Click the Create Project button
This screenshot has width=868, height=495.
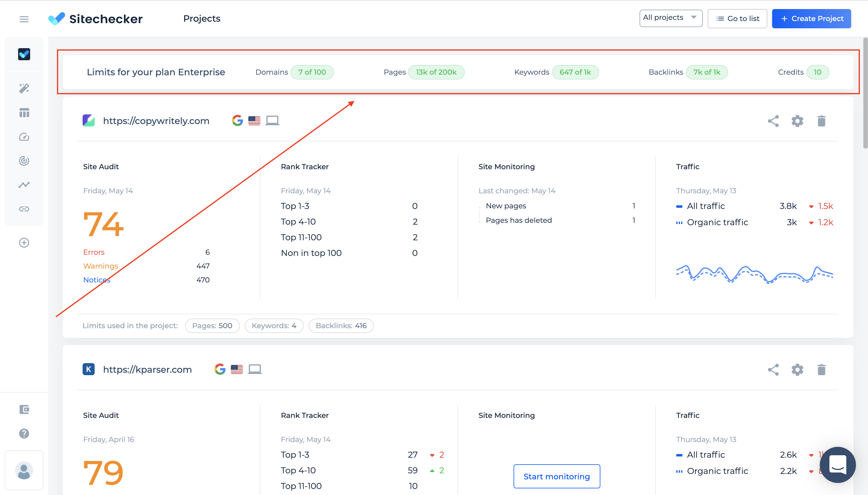pos(811,18)
